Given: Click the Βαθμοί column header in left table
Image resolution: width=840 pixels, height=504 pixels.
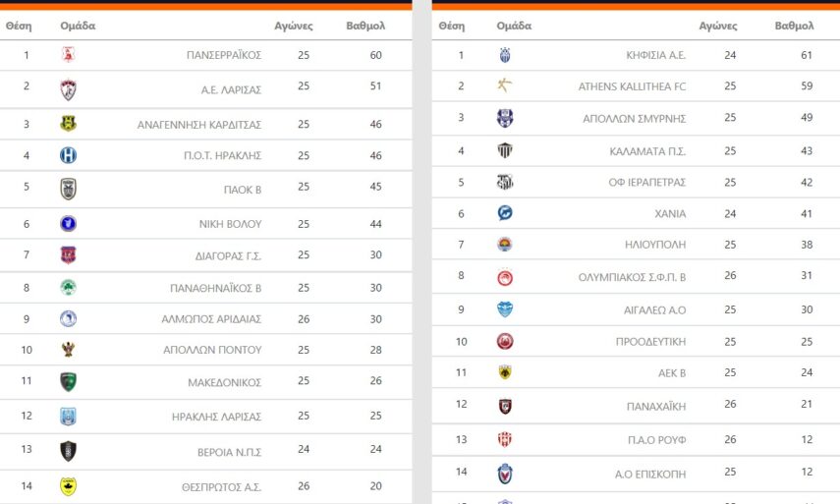Looking at the screenshot, I should coord(365,26).
